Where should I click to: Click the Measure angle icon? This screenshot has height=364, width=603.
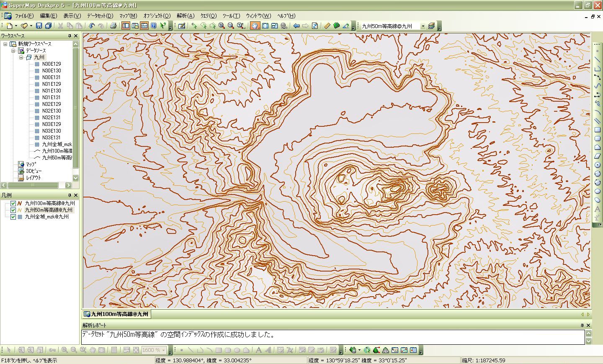pos(345,26)
